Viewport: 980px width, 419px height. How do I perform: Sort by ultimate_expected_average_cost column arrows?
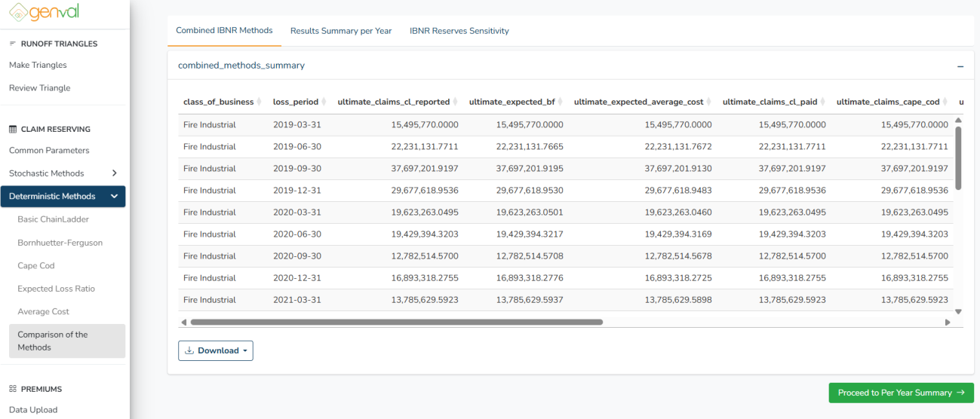tap(708, 102)
